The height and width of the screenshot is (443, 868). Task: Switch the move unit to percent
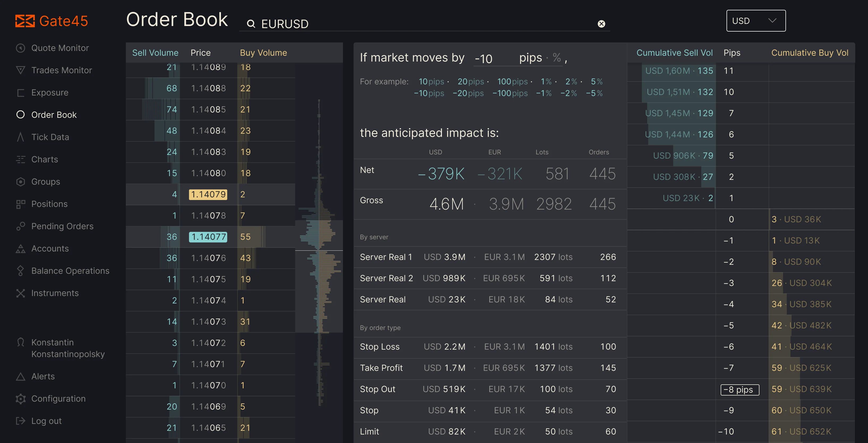pos(557,58)
